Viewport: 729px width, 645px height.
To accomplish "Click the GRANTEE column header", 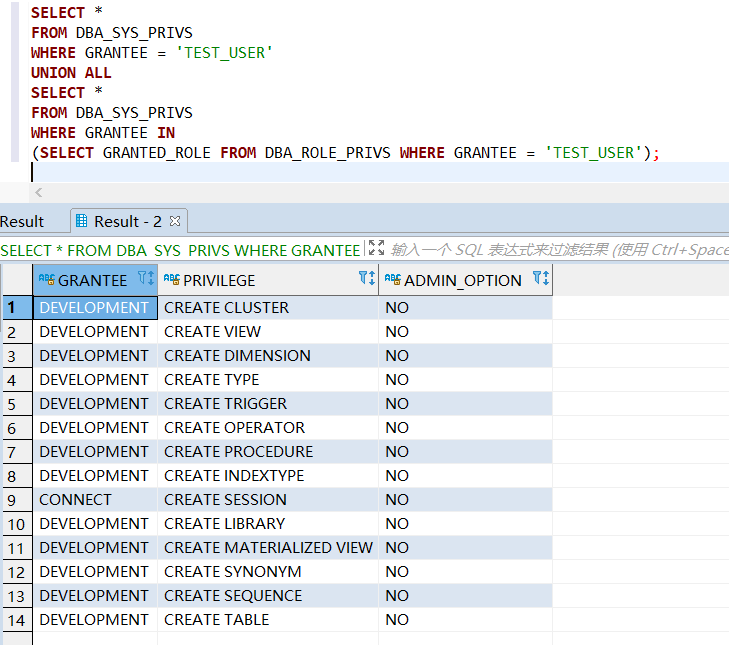I will click(x=93, y=280).
